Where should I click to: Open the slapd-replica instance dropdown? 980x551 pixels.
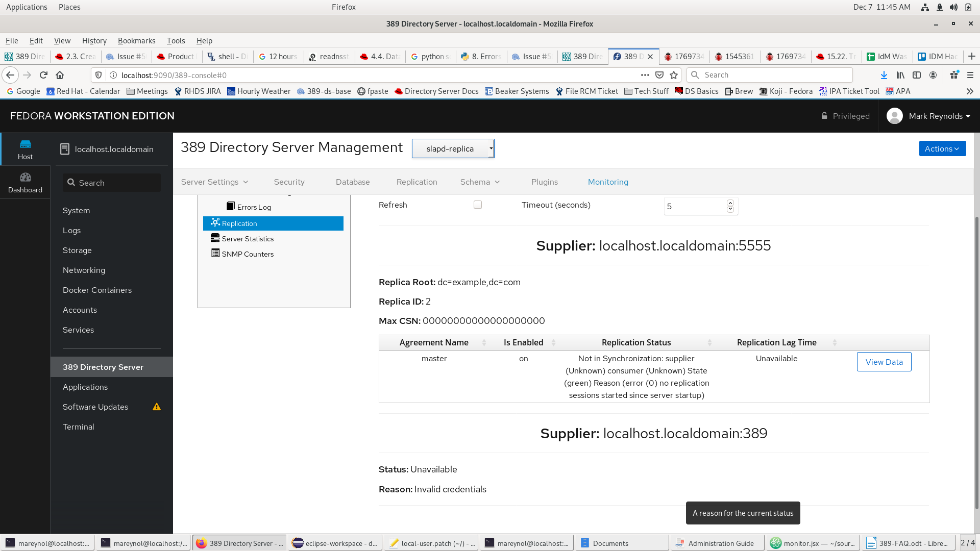point(453,148)
